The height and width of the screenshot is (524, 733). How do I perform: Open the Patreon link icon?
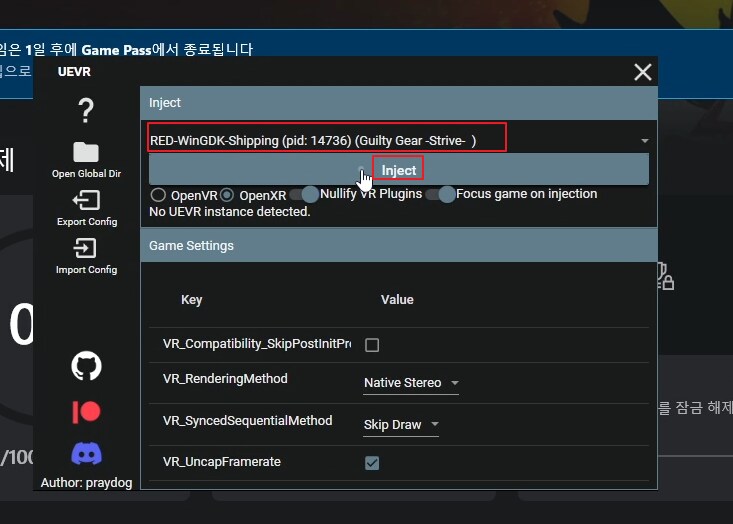pos(87,412)
